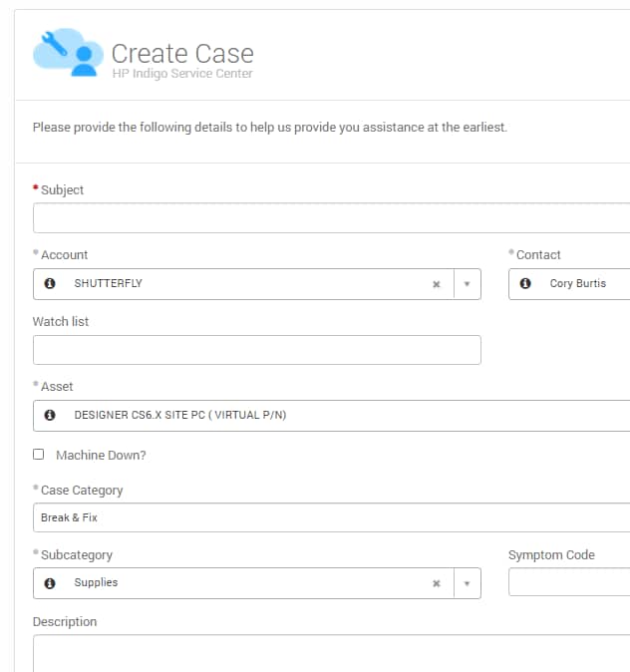
Task: Click the info icon beside Cory Burtis
Action: point(525,283)
